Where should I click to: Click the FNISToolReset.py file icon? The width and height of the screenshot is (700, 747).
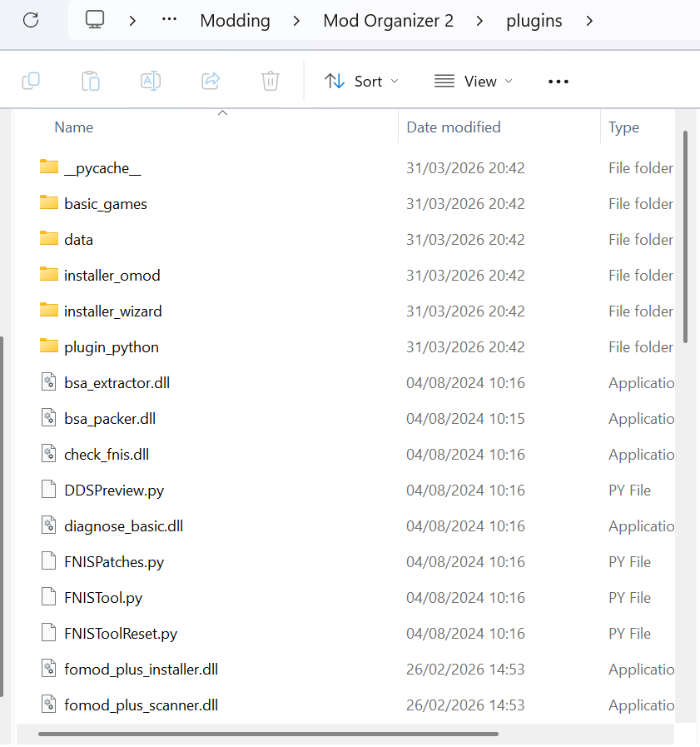pyautogui.click(x=48, y=633)
